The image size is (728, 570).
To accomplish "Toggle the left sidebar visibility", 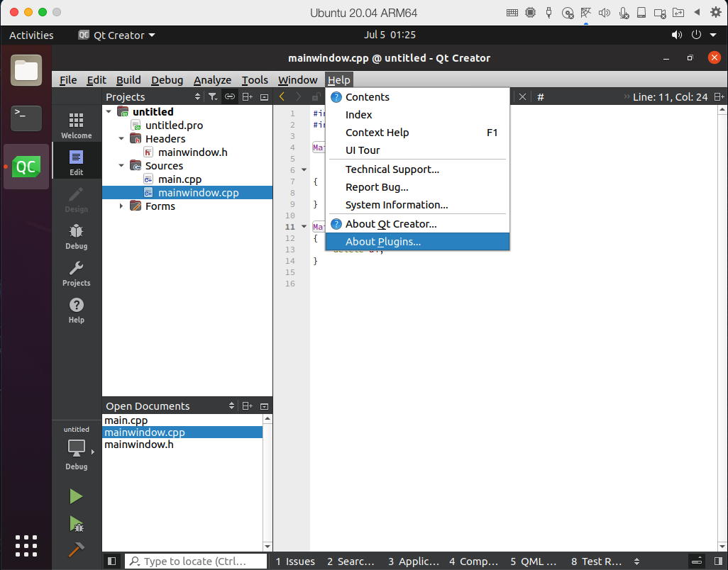I will tap(111, 561).
